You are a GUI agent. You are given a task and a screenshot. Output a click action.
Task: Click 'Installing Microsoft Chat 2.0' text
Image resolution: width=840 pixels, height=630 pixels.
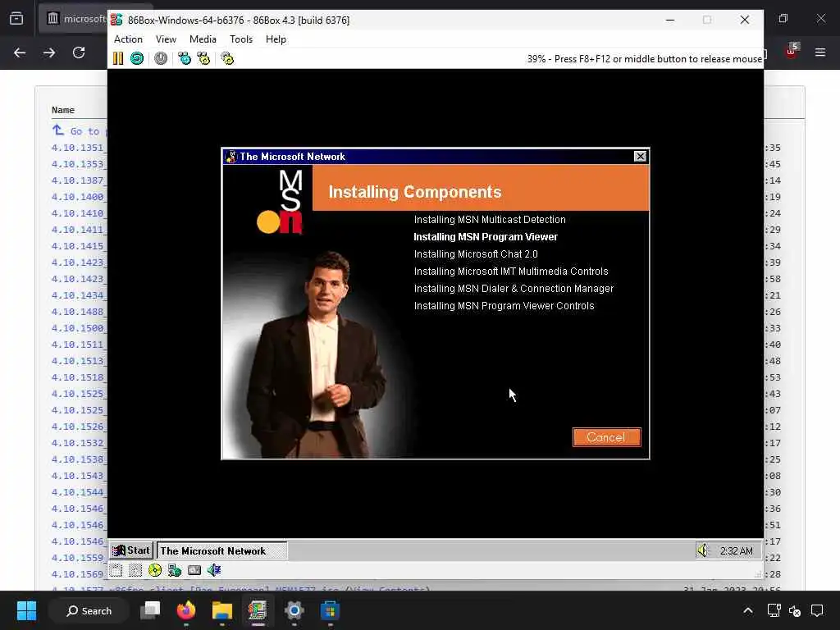(476, 254)
